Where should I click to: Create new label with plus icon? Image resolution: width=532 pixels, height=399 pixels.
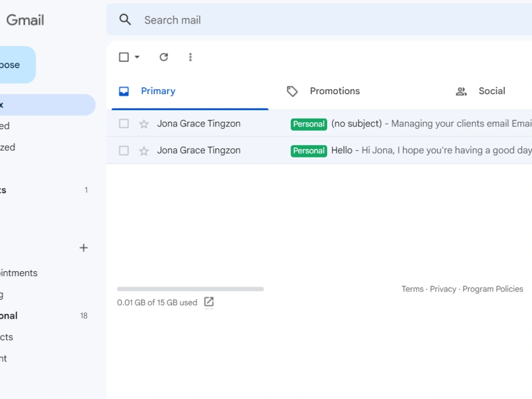point(84,248)
